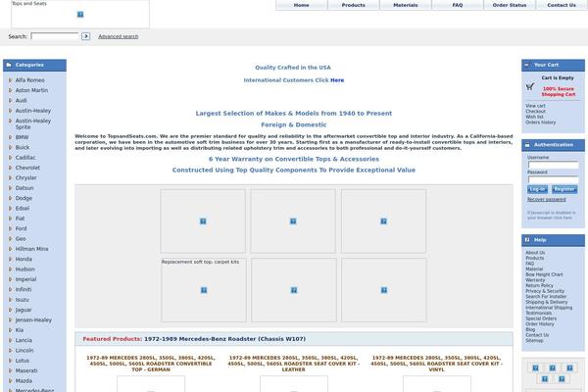The height and width of the screenshot is (392, 588).
Task: Open the Mercedes Roadster Convertible Top German product
Action: pos(151,364)
